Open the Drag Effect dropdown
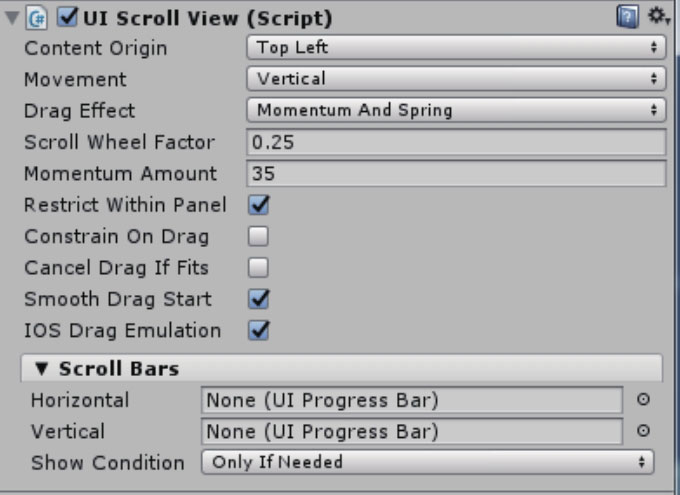Viewport: 680px width, 495px height. click(456, 110)
